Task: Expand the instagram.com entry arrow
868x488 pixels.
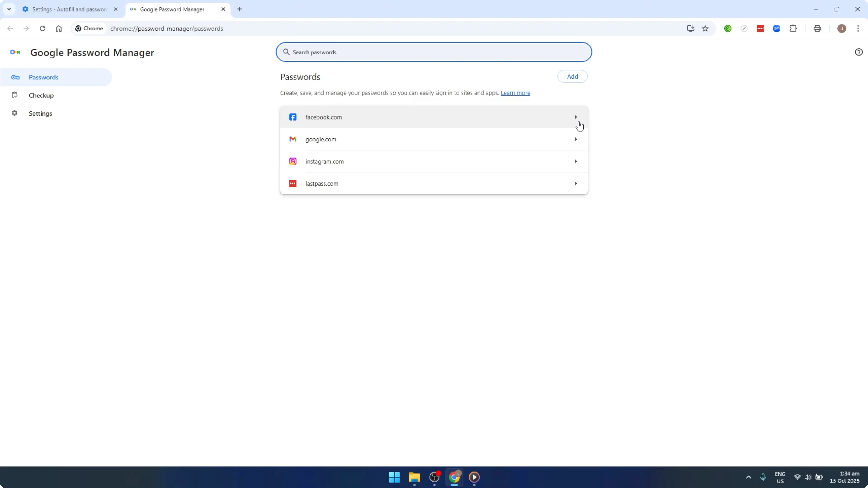Action: coord(576,161)
